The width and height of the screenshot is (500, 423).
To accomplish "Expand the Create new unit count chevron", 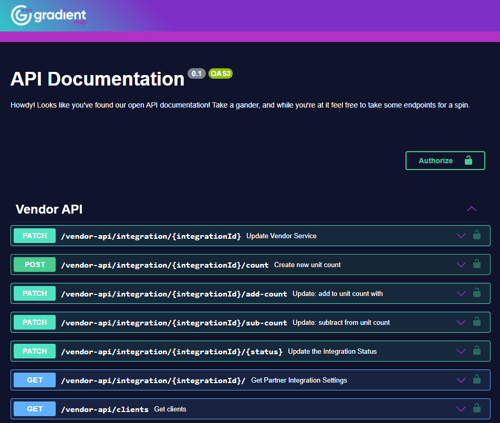I will click(461, 265).
